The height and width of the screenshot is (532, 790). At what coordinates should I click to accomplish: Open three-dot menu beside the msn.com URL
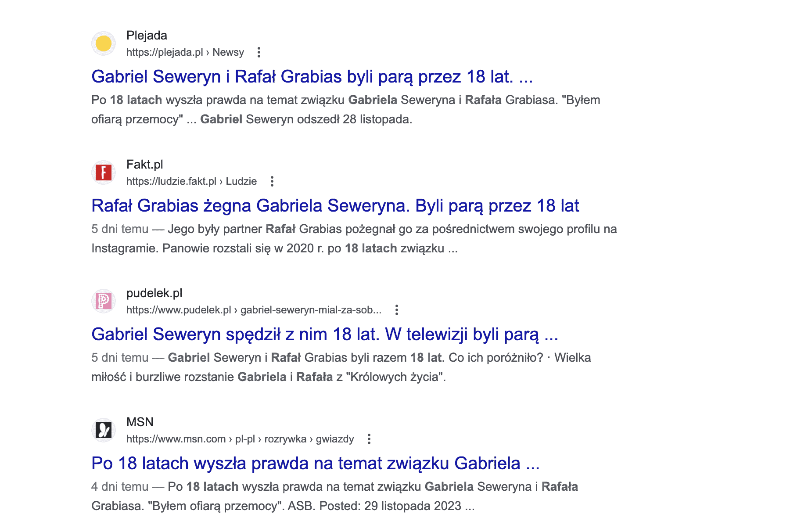coord(369,439)
